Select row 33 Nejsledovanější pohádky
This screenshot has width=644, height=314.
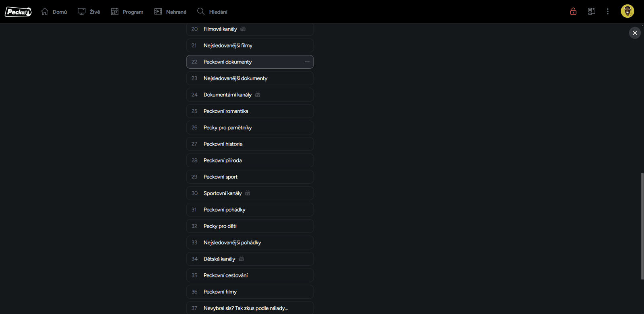point(250,242)
